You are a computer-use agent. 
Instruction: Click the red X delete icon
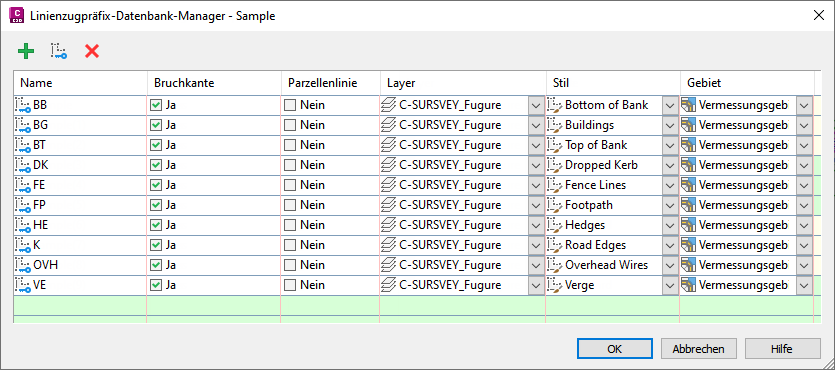(92, 52)
